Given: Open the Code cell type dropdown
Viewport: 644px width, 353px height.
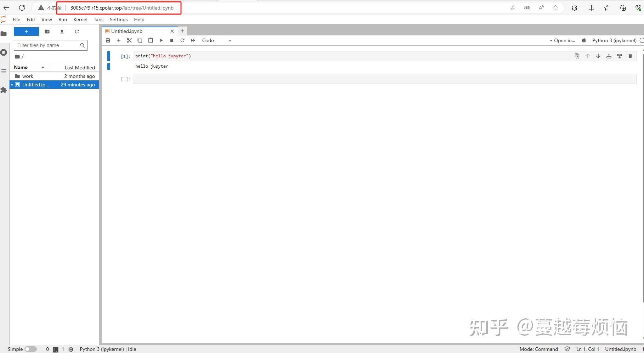Looking at the screenshot, I should coord(216,40).
